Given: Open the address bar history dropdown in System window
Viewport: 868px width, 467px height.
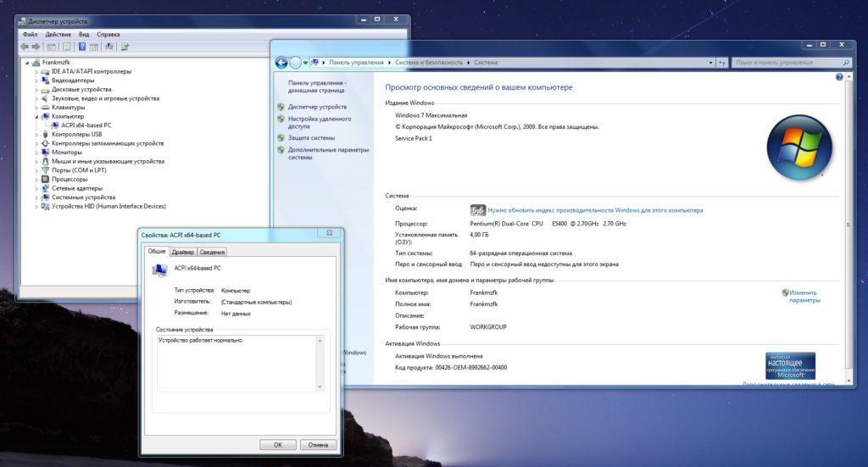Looking at the screenshot, I should click(711, 63).
